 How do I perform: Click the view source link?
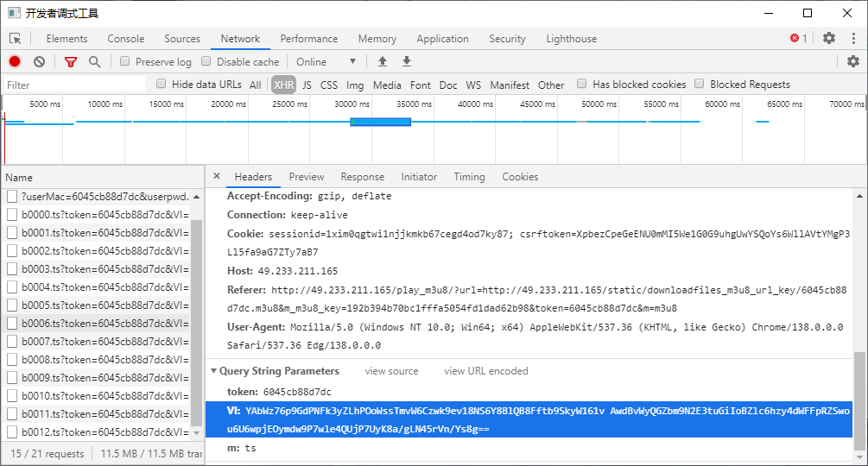[x=391, y=371]
